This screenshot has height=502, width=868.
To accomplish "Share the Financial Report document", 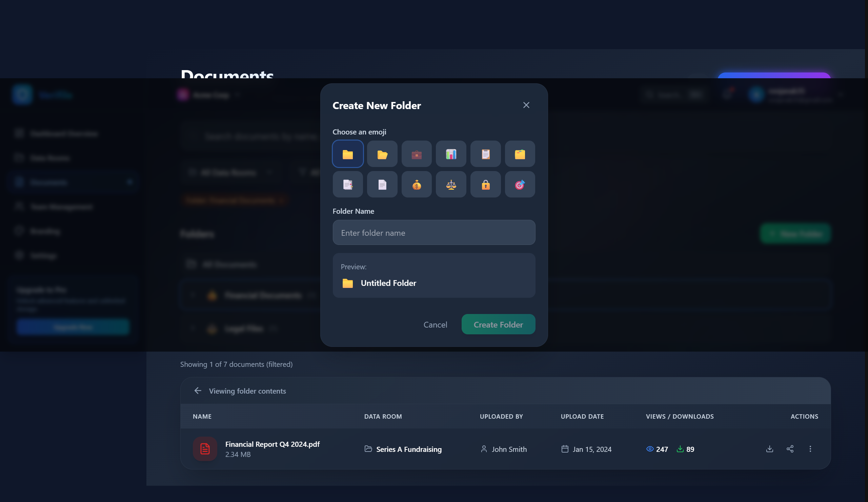I will click(790, 448).
